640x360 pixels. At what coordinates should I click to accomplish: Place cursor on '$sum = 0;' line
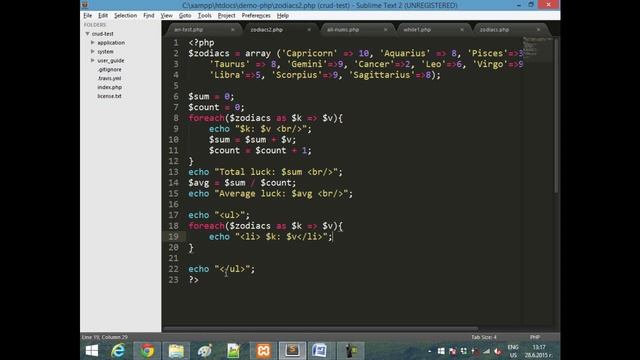tap(211, 97)
